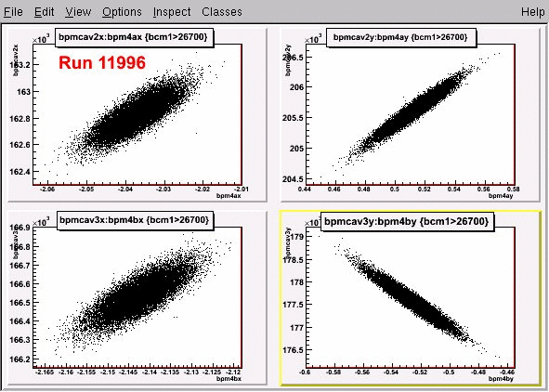The width and height of the screenshot is (549, 392).
Task: Click the bpm4bx x-axis title
Action: point(229,379)
